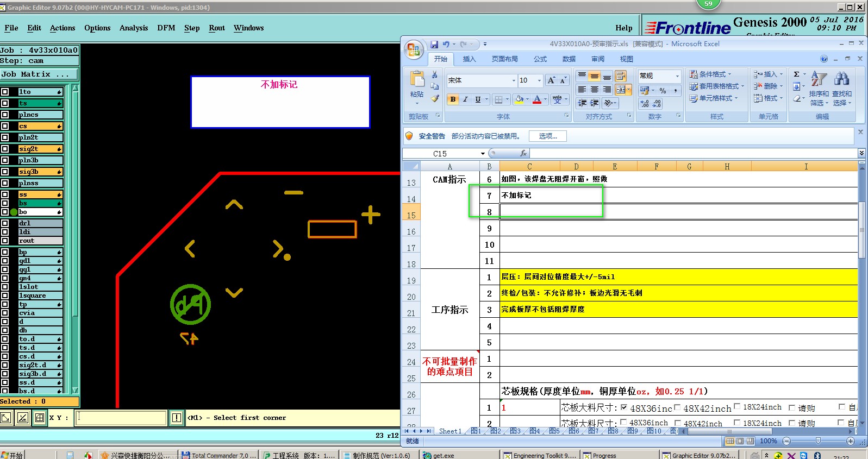868x459 pixels.
Task: Click the Excel Help question mark icon
Action: click(x=824, y=59)
